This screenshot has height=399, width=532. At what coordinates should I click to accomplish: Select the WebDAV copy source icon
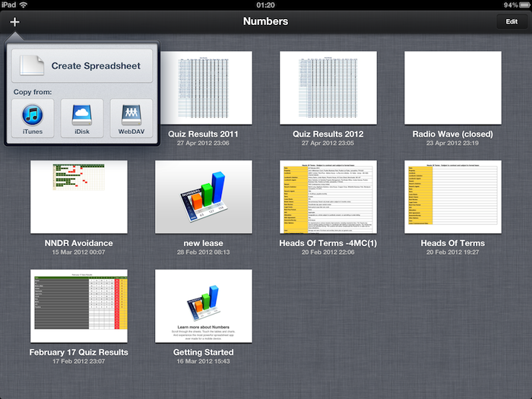click(x=131, y=118)
